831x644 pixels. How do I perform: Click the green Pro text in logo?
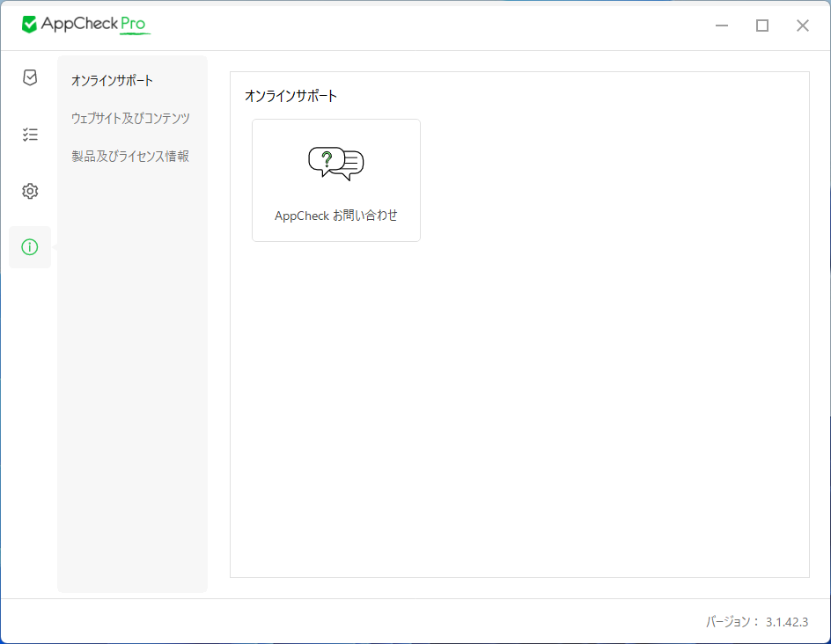pos(133,25)
